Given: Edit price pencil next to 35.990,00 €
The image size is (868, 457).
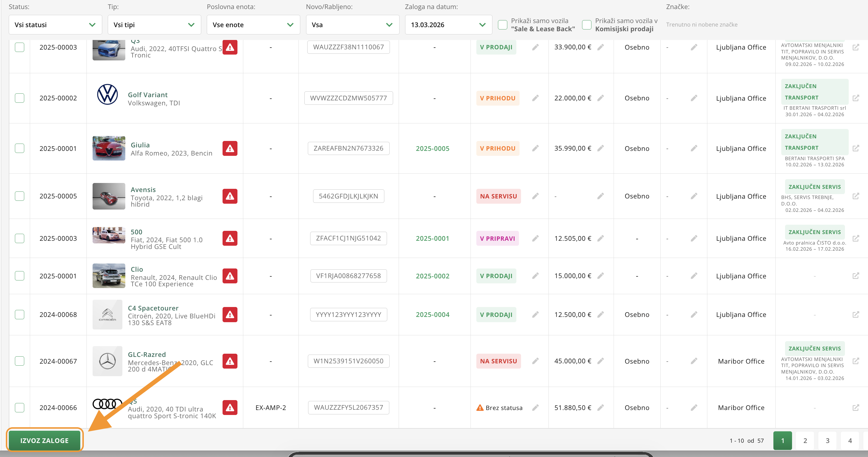Looking at the screenshot, I should (600, 148).
